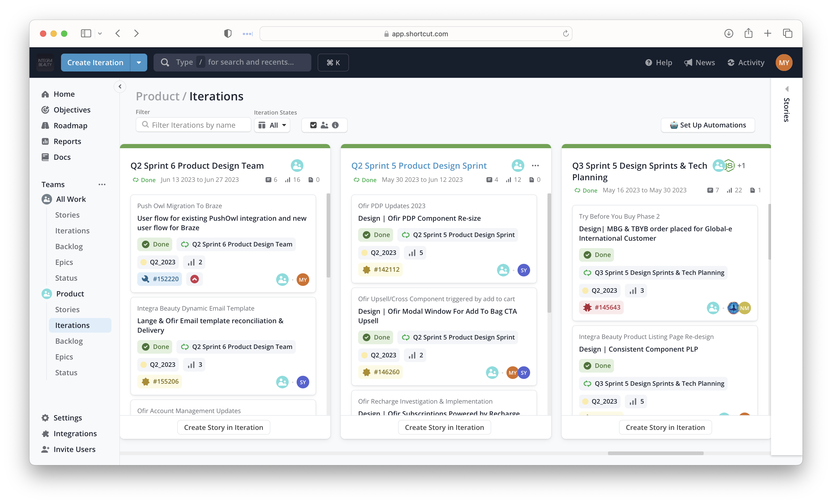Select Iterations under Product team
This screenshot has width=832, height=504.
tap(73, 325)
